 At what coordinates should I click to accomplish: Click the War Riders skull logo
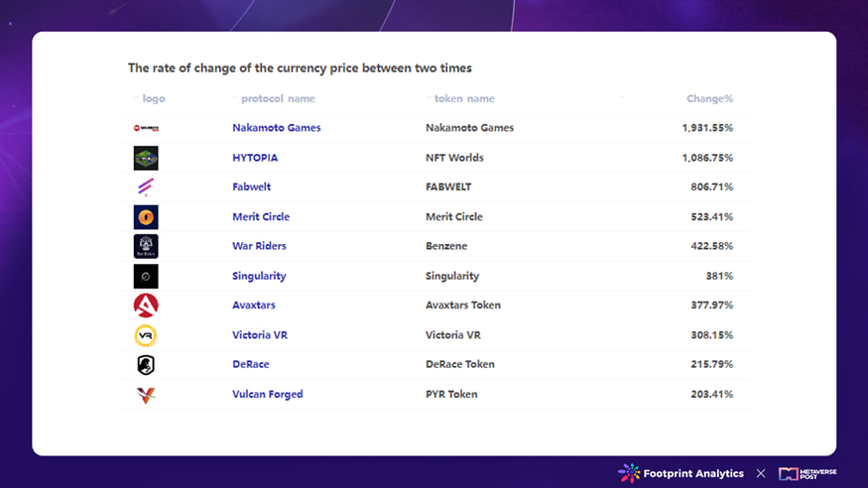pos(146,246)
